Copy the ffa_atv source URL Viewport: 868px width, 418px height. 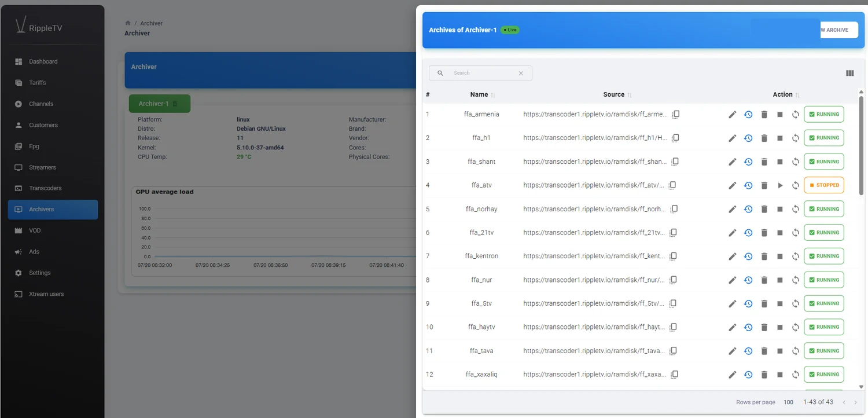point(672,185)
